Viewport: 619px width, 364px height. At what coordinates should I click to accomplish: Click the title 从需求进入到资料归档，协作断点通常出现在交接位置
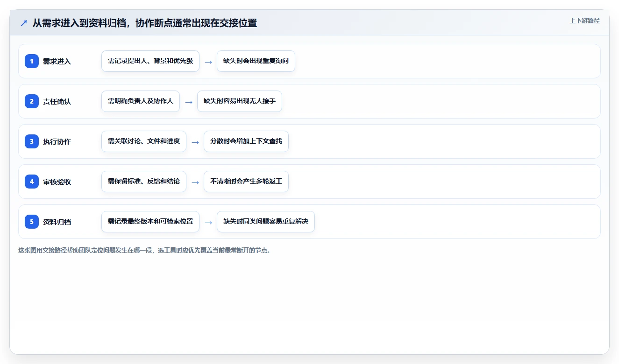click(x=145, y=23)
